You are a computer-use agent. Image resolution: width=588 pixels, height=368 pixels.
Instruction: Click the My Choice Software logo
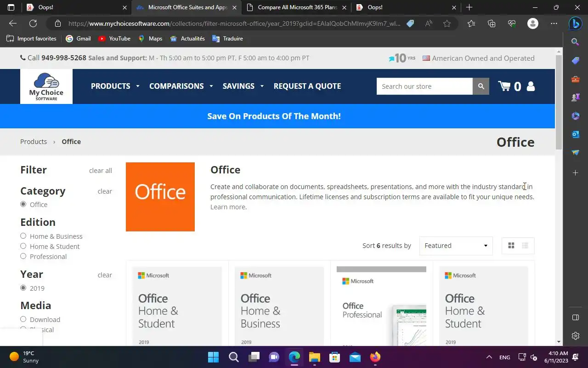coord(46,86)
